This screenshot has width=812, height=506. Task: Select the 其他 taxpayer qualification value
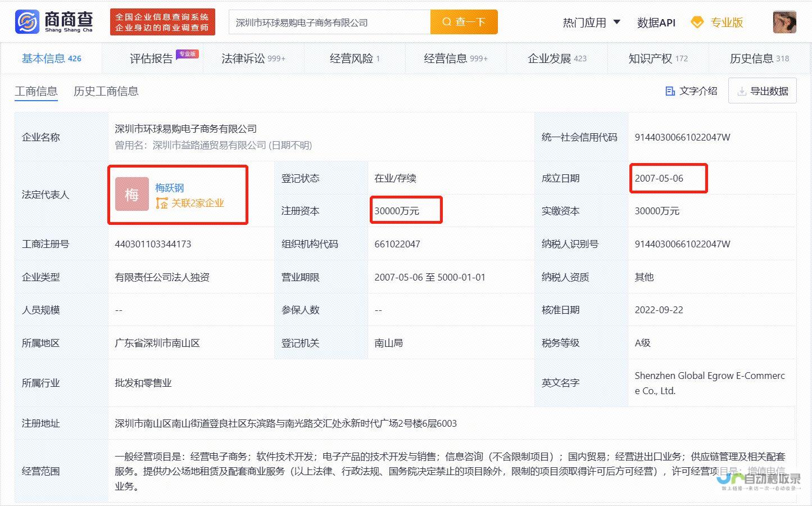pyautogui.click(x=644, y=277)
